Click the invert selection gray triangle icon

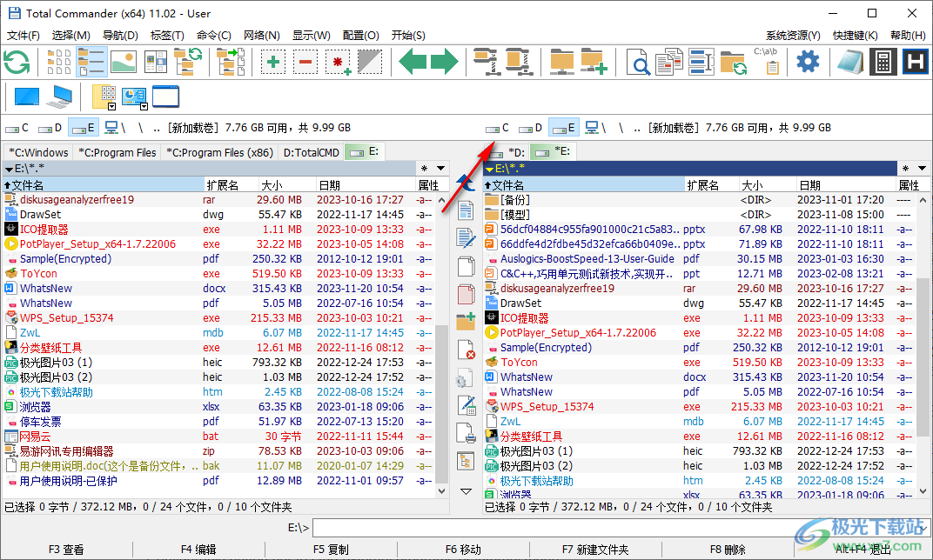370,62
